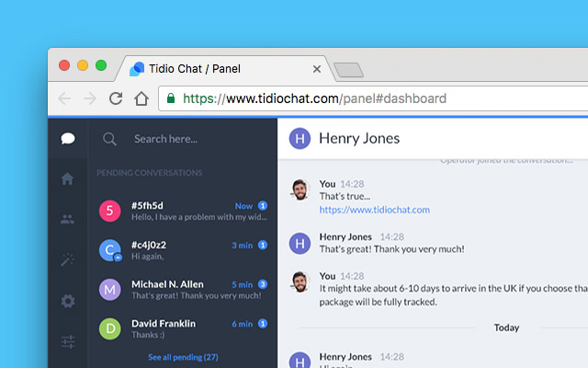Click unread badge on #c4j0z2 row
Screen dimensions: 588x368
pos(263,246)
